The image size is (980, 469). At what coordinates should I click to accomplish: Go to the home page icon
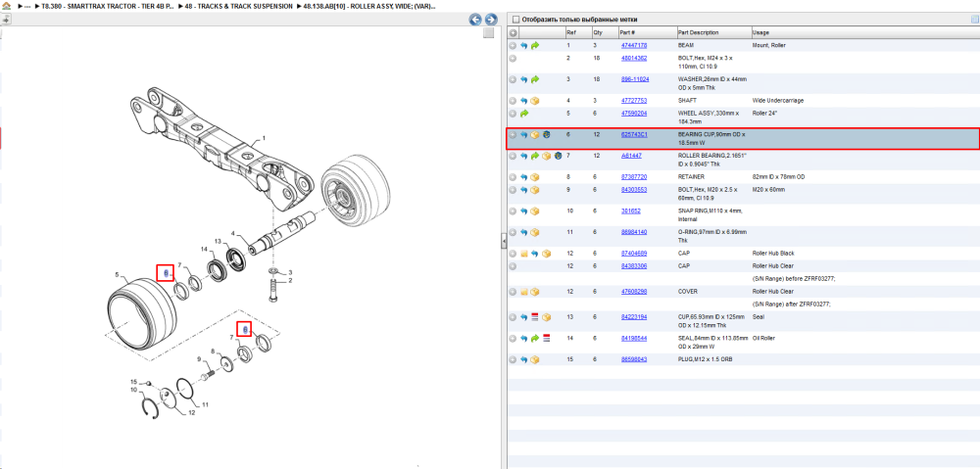coord(6,6)
